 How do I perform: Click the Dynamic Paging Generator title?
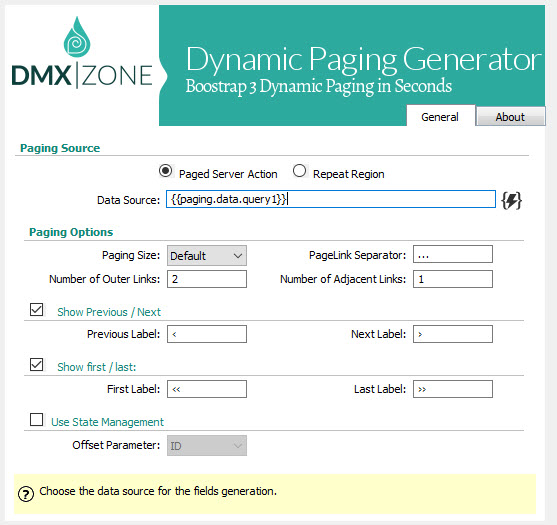(x=363, y=60)
